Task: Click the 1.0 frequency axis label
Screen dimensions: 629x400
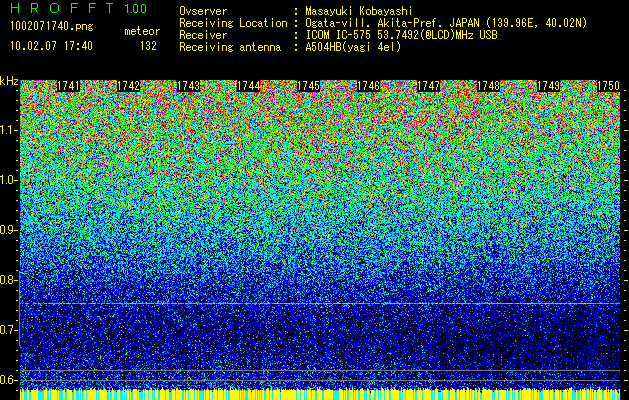Action: pyautogui.click(x=8, y=180)
